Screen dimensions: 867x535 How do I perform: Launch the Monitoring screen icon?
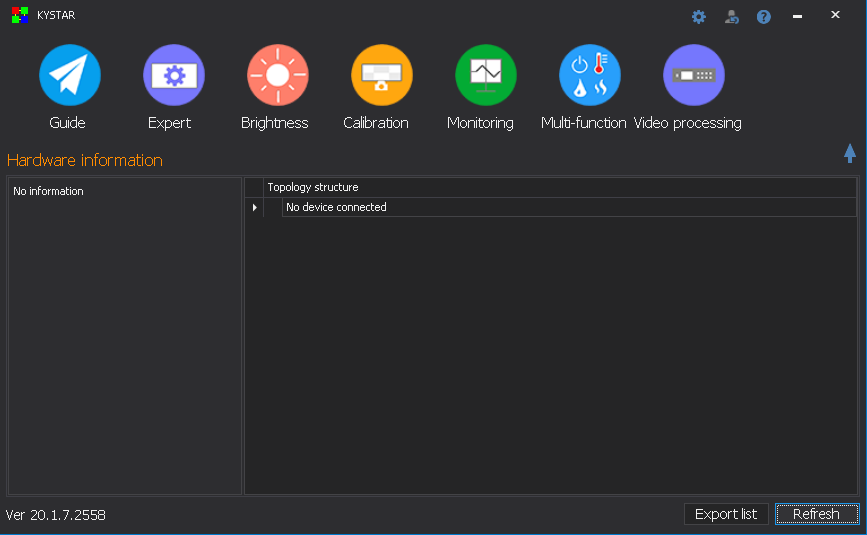485,76
